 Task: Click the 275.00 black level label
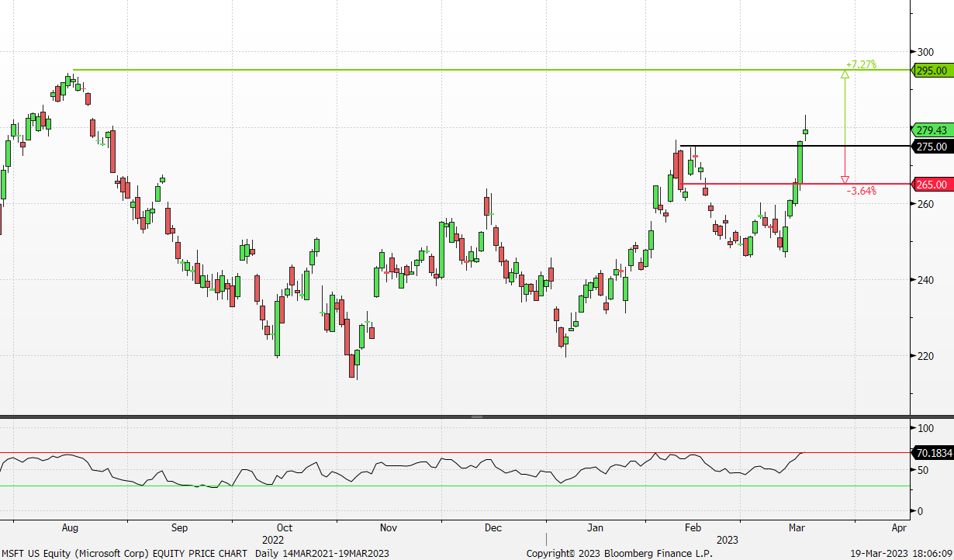tap(932, 147)
